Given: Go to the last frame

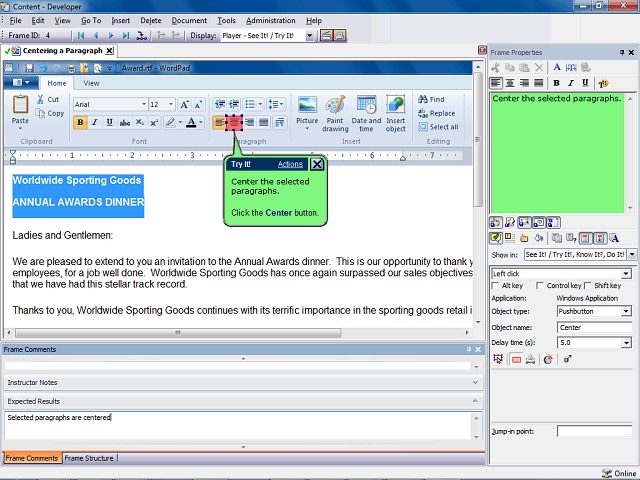Looking at the screenshot, I should (x=126, y=36).
